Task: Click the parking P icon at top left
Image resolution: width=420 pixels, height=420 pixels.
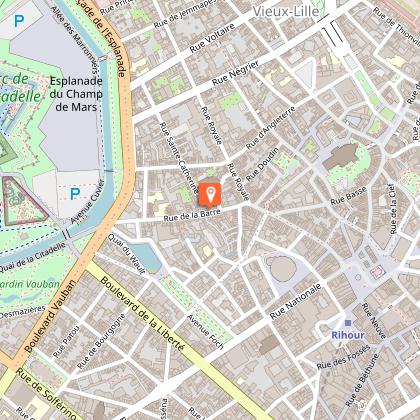Action: tap(19, 21)
